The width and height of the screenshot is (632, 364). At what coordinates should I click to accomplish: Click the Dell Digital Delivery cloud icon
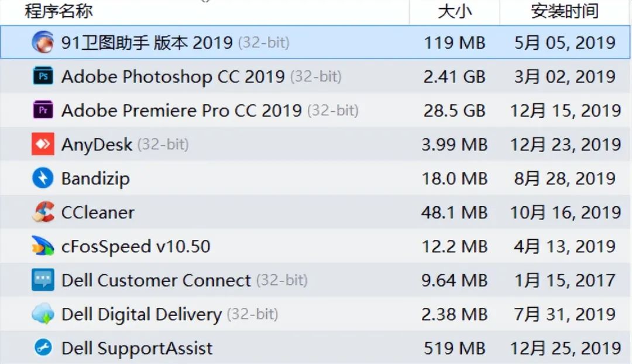click(x=43, y=314)
